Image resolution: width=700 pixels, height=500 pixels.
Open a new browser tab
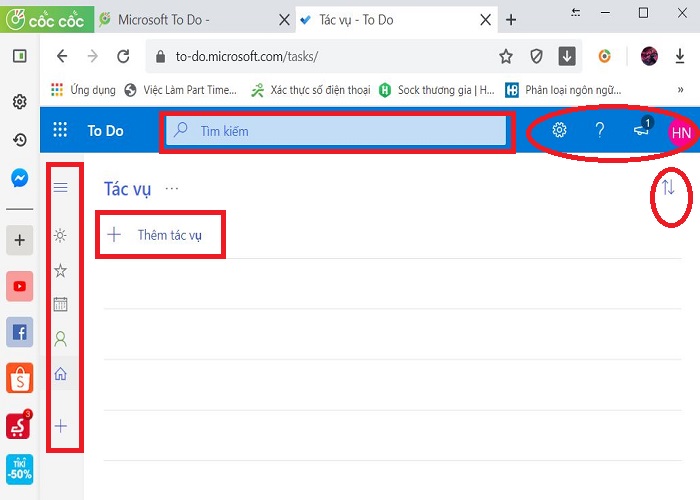(511, 20)
